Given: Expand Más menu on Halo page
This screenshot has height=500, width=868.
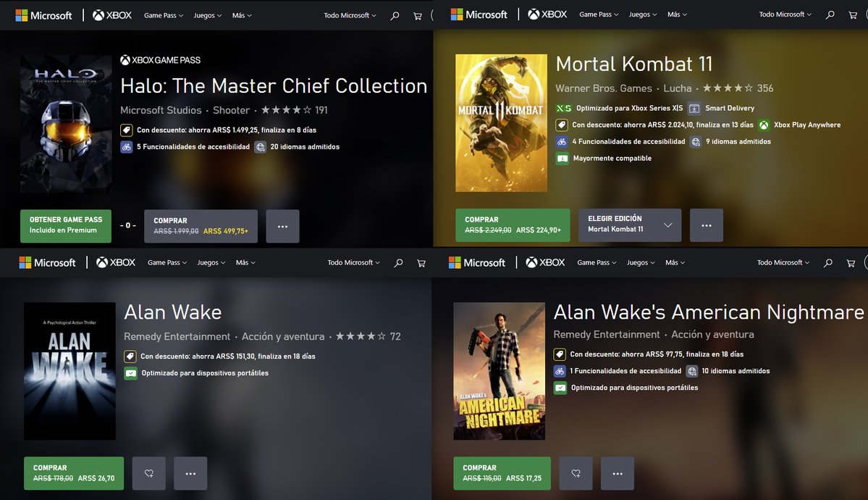Looking at the screenshot, I should [x=242, y=15].
